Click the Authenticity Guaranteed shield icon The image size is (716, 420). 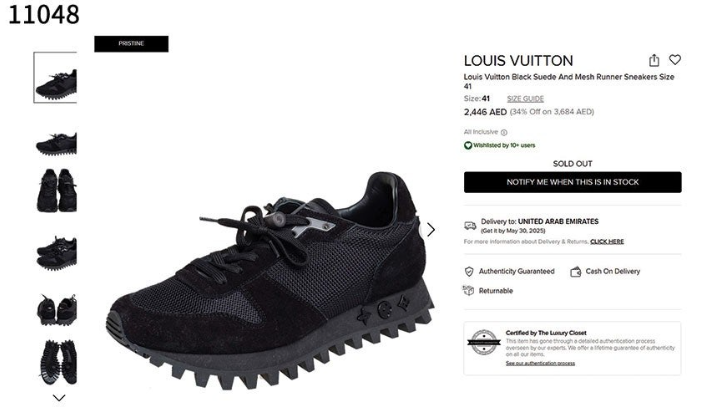tap(469, 272)
